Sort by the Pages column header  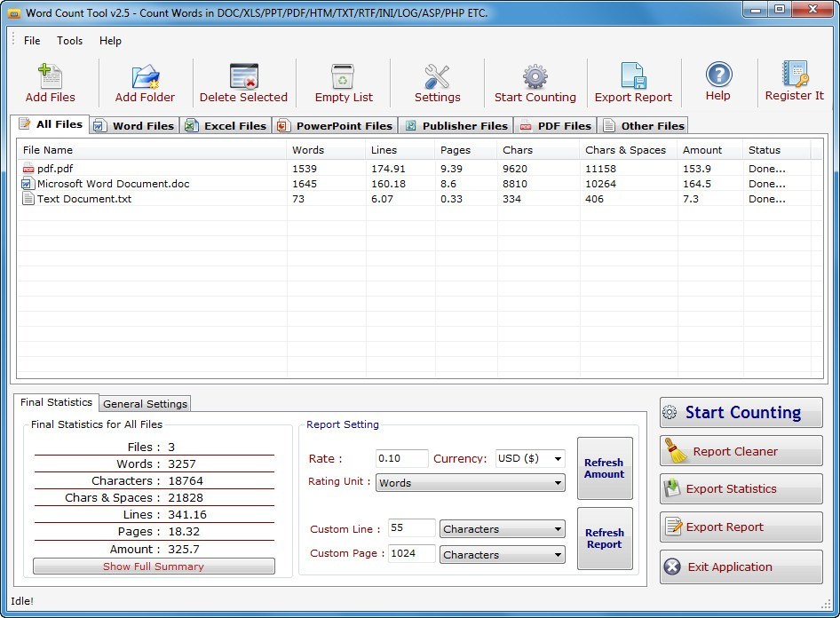tap(466, 150)
